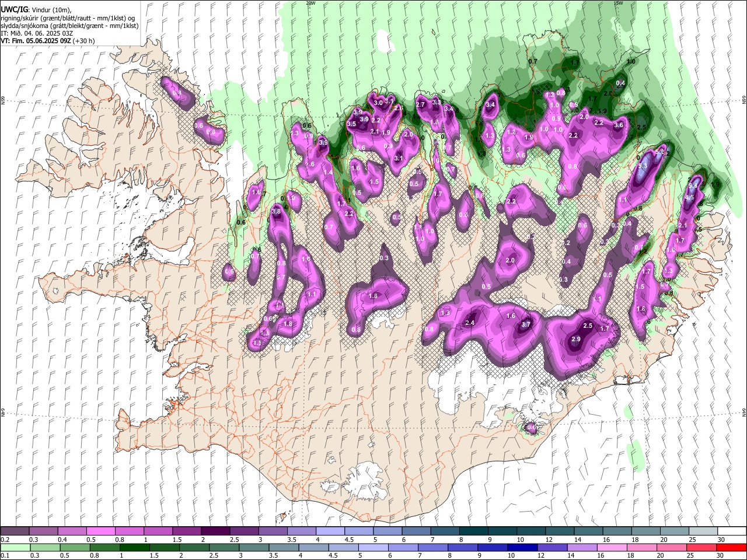Select the 'IT: Mið. 04. 06. 2025 03Z' line
Viewport: 747px width, 560px height.
pos(37,33)
